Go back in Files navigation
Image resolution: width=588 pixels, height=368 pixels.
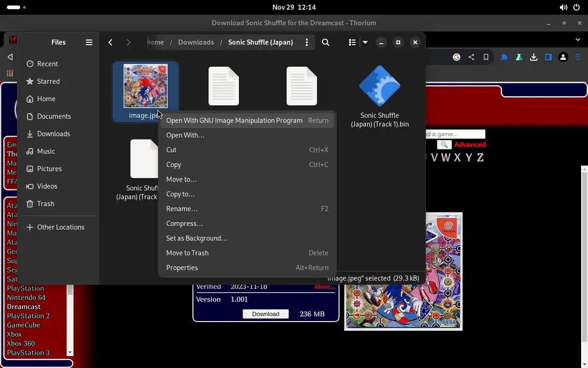pos(110,42)
